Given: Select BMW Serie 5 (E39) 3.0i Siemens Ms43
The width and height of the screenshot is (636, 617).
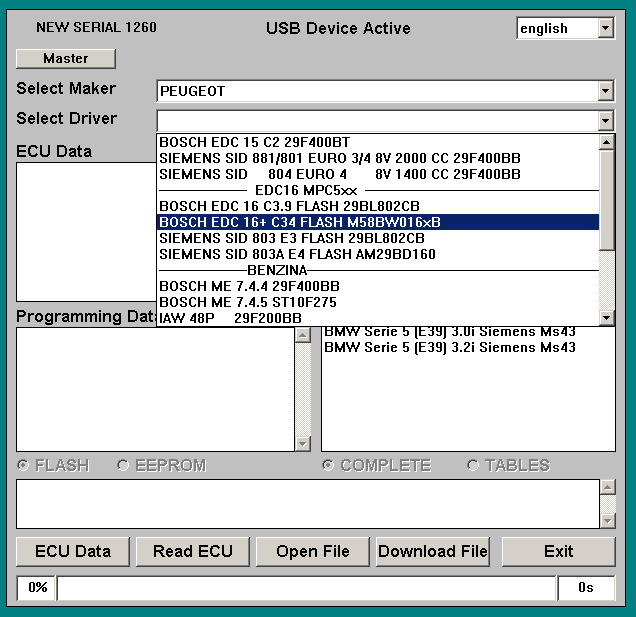Looking at the screenshot, I should (450, 332).
